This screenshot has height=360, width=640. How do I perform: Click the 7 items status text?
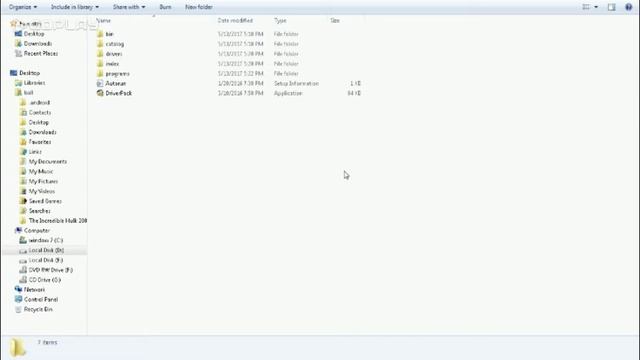point(47,342)
